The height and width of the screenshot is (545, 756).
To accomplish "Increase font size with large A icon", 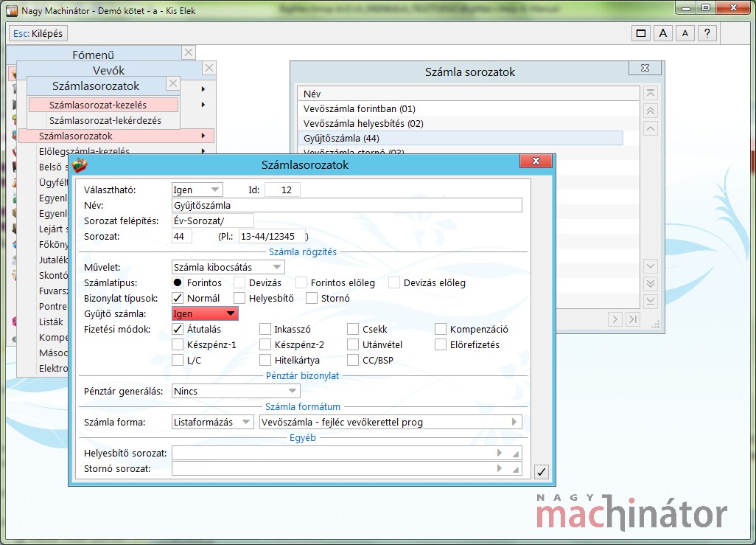I will click(663, 33).
